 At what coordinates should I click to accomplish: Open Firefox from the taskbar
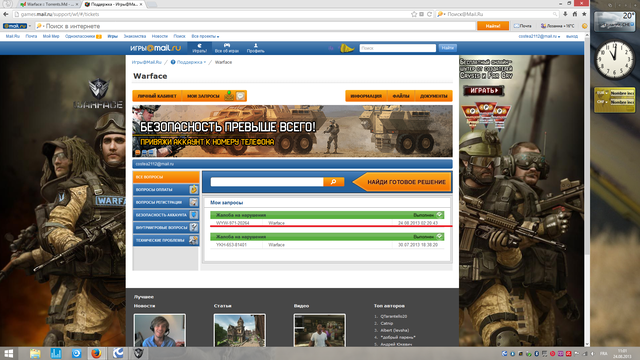96,353
